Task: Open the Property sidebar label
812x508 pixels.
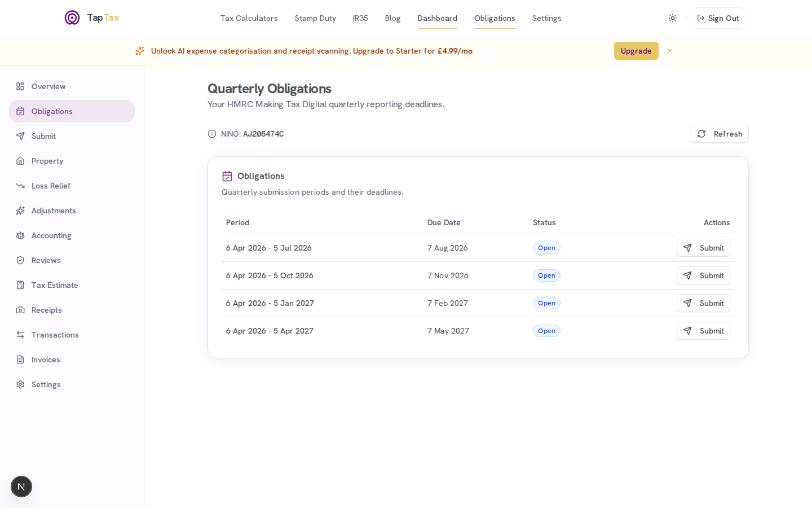Action: point(47,161)
